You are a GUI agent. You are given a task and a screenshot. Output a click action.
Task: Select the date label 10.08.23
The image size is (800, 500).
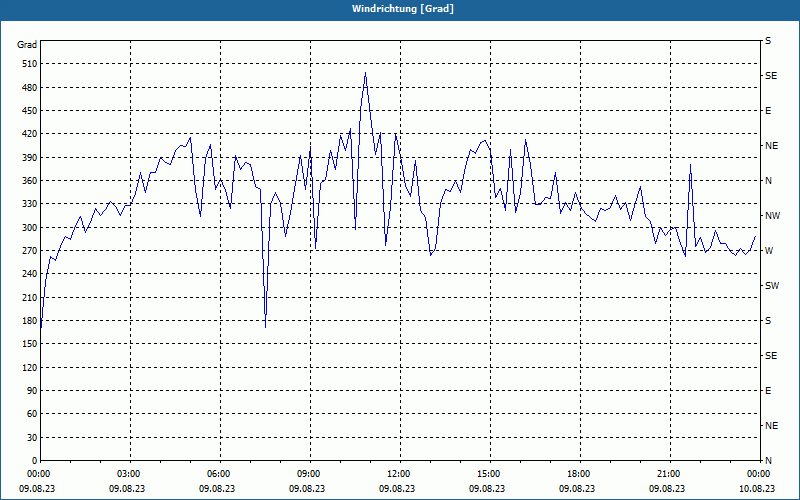point(757,489)
